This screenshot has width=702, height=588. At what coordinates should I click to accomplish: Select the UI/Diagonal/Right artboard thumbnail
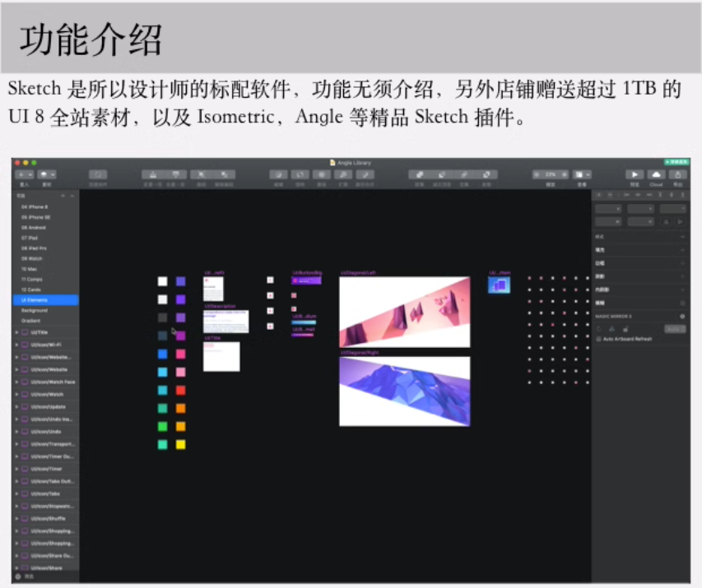point(404,391)
